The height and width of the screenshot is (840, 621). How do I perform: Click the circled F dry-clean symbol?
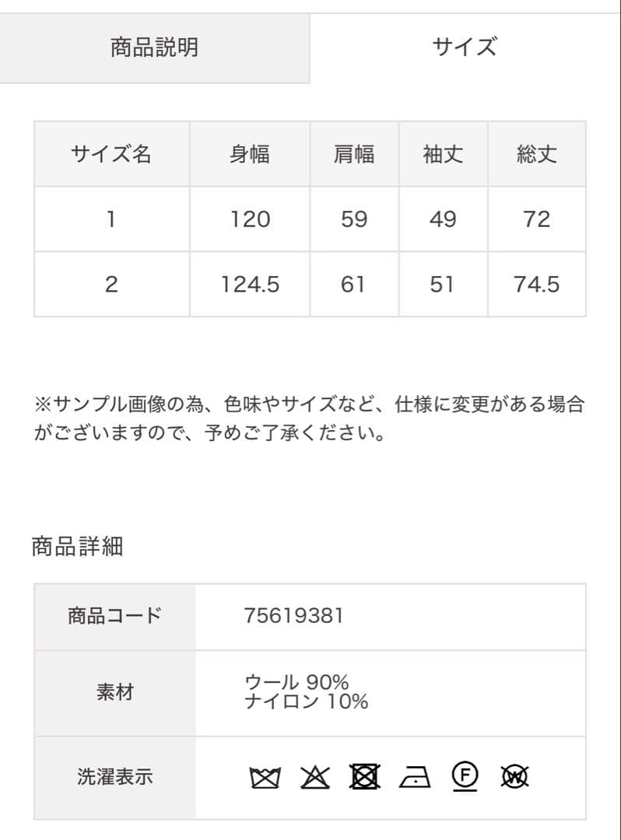click(465, 775)
